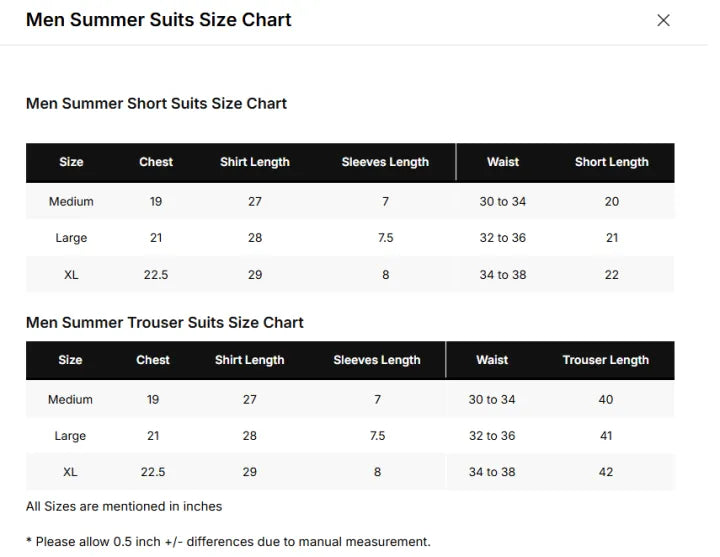
Task: Select the Men Summer Trouser Suits heading
Action: (x=164, y=322)
